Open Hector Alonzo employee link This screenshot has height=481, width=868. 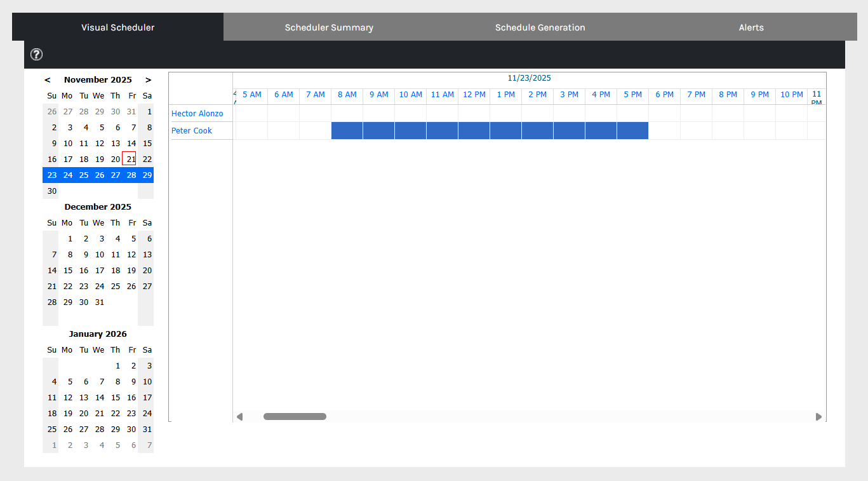tap(197, 114)
